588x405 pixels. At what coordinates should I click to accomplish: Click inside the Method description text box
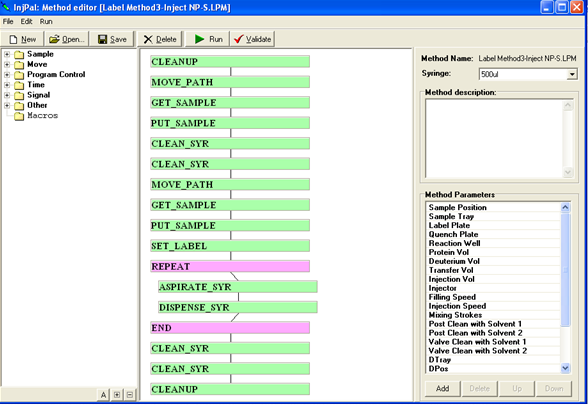(x=494, y=138)
